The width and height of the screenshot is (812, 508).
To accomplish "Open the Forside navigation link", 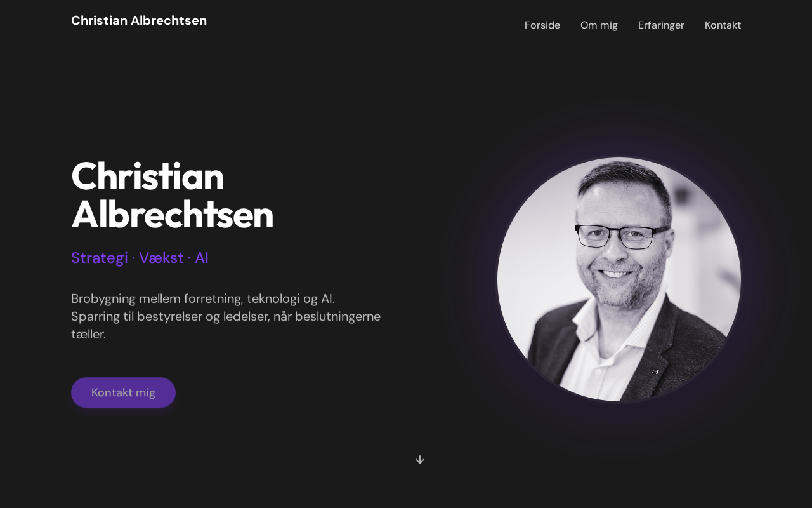I will (542, 25).
